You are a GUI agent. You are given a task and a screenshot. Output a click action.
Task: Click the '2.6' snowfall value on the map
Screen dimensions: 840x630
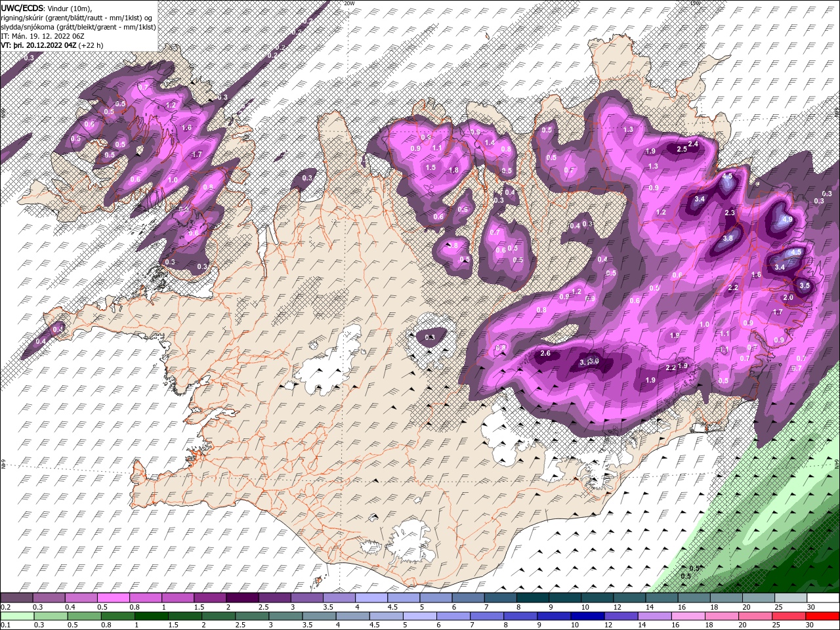(545, 354)
